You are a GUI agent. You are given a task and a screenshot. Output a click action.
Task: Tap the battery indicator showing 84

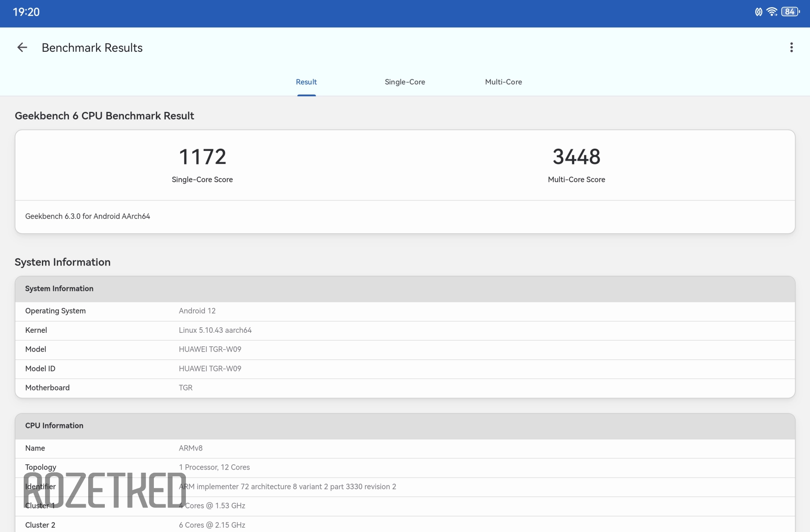[790, 11]
